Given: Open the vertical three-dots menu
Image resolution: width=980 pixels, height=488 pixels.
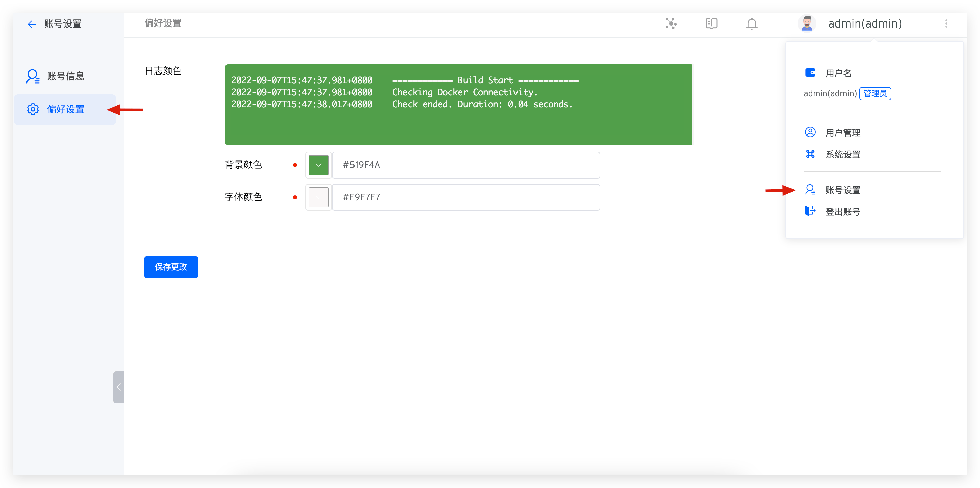Looking at the screenshot, I should [x=946, y=23].
